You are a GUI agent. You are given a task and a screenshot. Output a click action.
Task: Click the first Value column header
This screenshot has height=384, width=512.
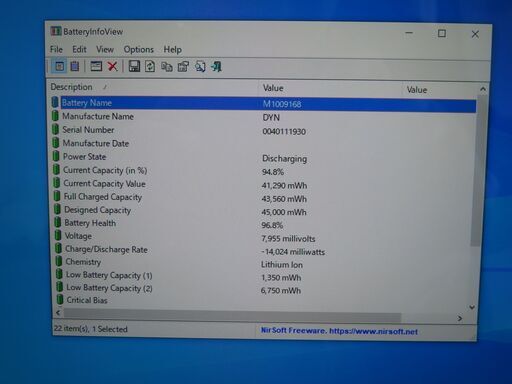coord(330,88)
